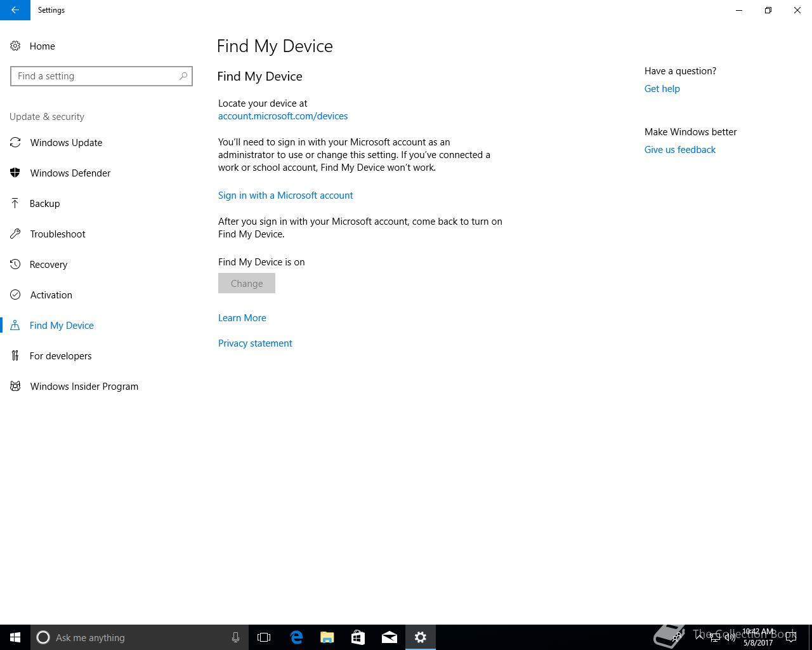Open Home from the gear icon
812x650 pixels.
[15, 46]
